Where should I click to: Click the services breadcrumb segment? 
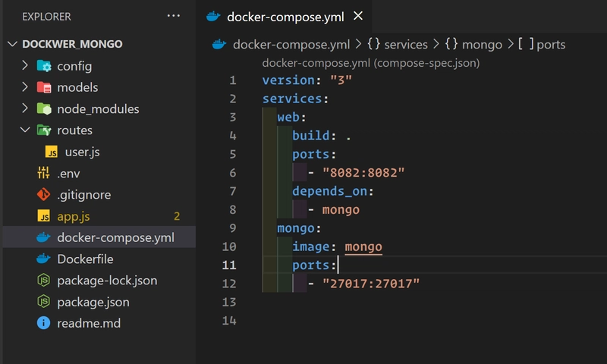[406, 45]
